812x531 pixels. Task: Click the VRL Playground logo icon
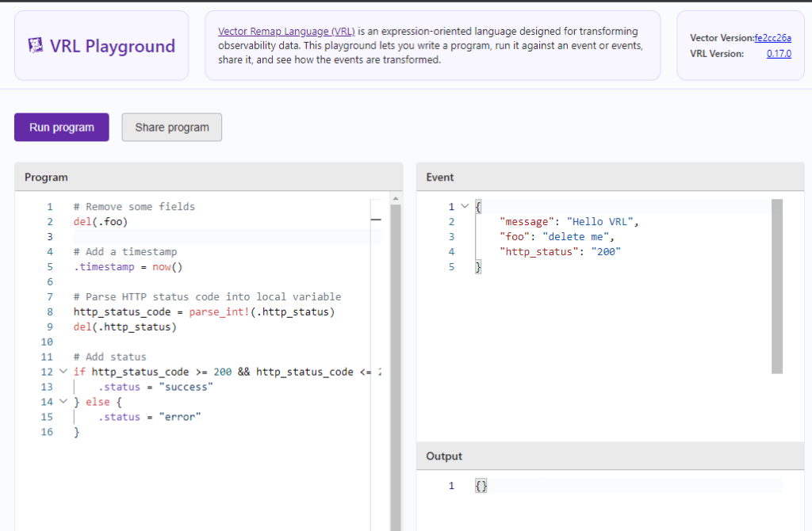pos(36,45)
